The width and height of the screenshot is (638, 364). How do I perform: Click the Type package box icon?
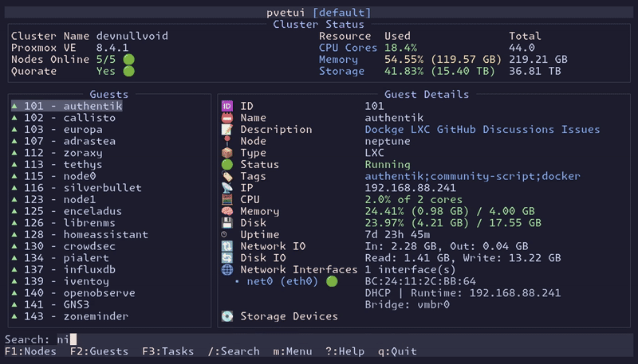[x=227, y=153]
